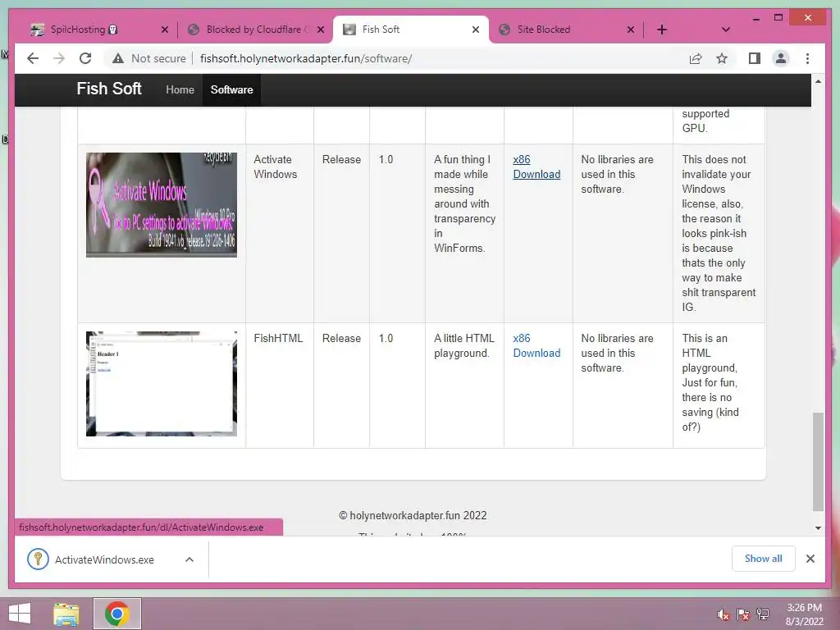Click the "A little HTML playground." description
840x630 pixels.
[464, 345]
